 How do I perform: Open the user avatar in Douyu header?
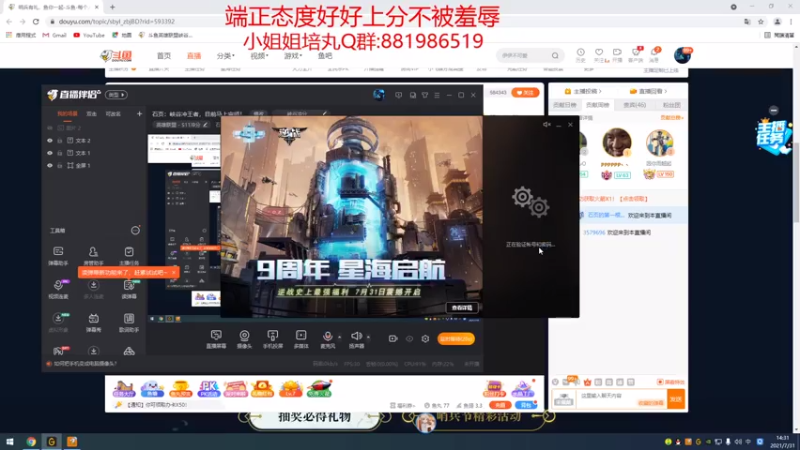pos(682,55)
